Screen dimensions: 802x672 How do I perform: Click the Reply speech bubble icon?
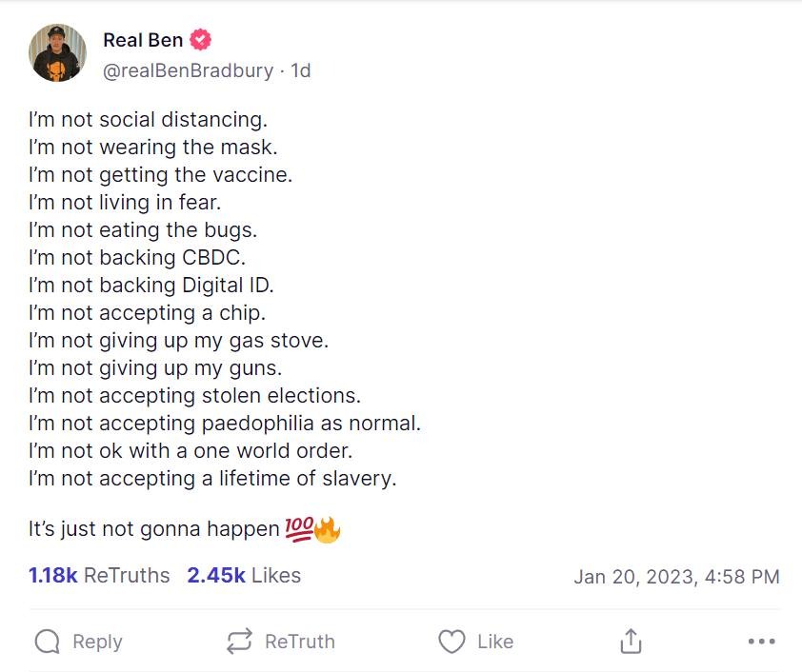pyautogui.click(x=47, y=642)
